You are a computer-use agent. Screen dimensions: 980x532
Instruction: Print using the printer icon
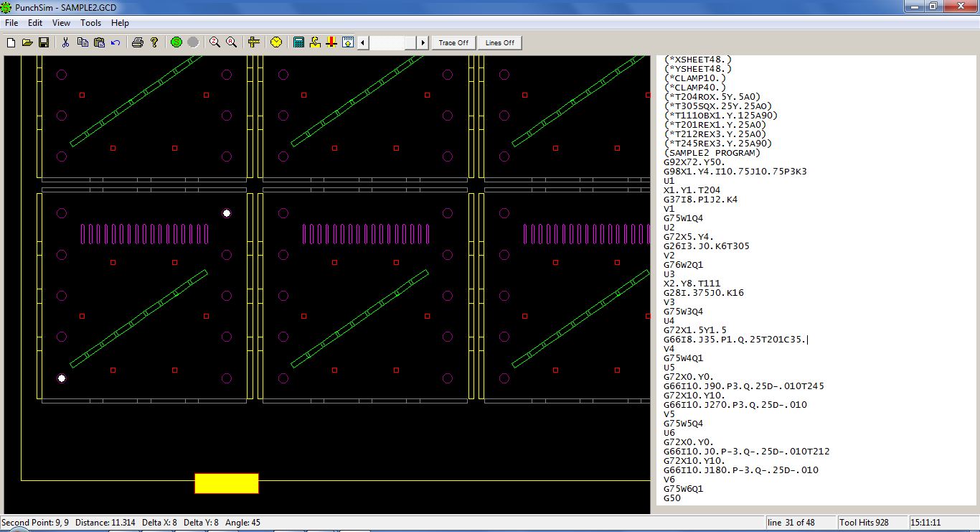point(138,43)
